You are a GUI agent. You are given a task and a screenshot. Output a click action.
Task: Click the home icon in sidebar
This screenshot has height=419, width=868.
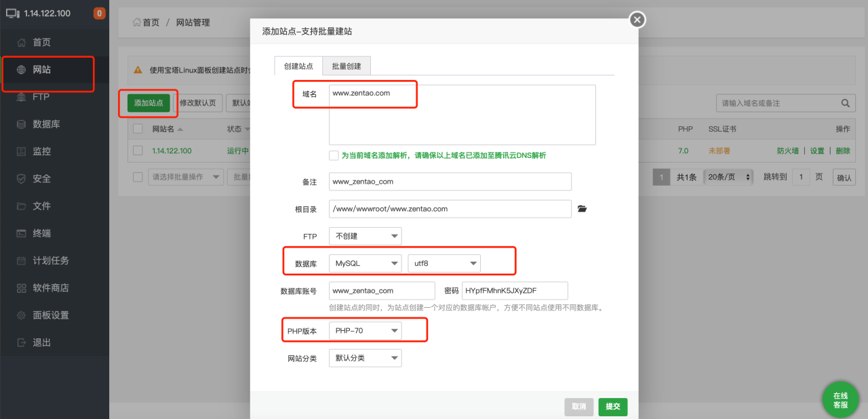coord(21,42)
